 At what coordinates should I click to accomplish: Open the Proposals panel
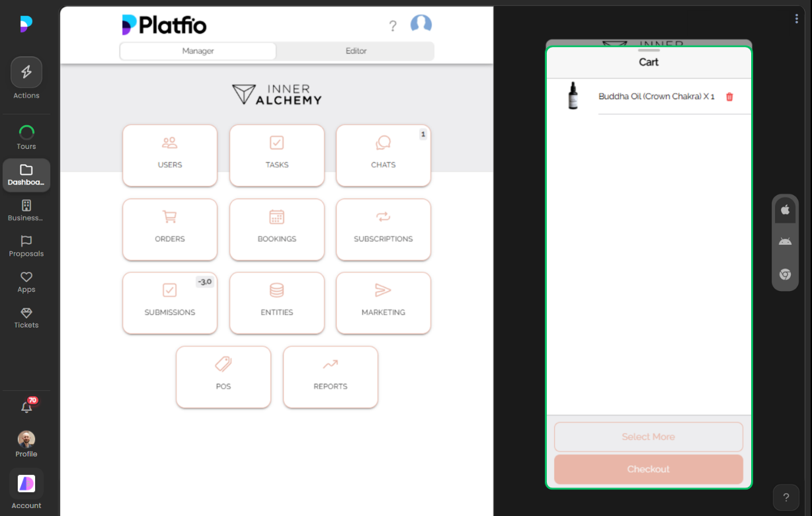point(26,245)
